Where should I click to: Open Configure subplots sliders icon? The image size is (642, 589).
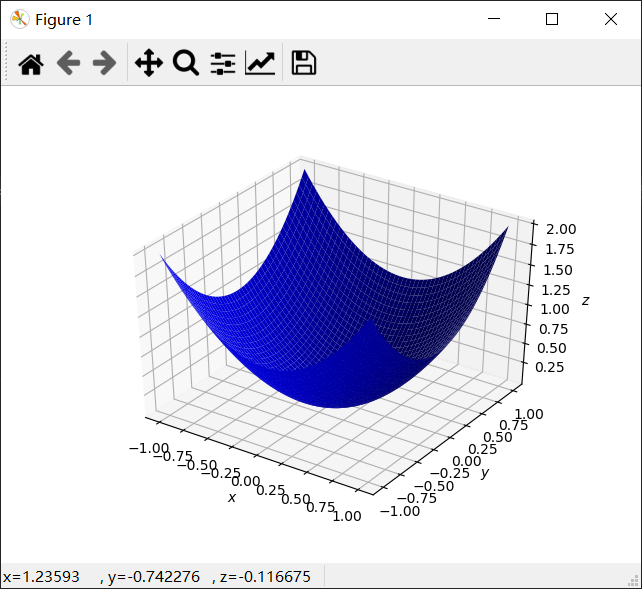coord(223,63)
